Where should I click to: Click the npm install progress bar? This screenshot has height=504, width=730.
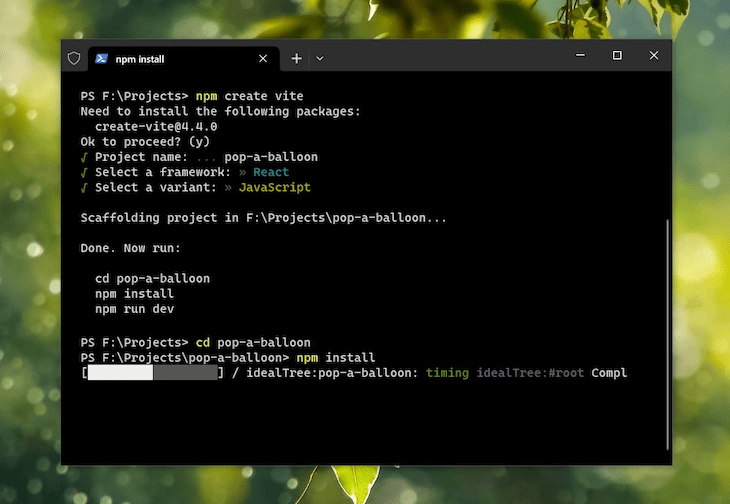pyautogui.click(x=152, y=373)
